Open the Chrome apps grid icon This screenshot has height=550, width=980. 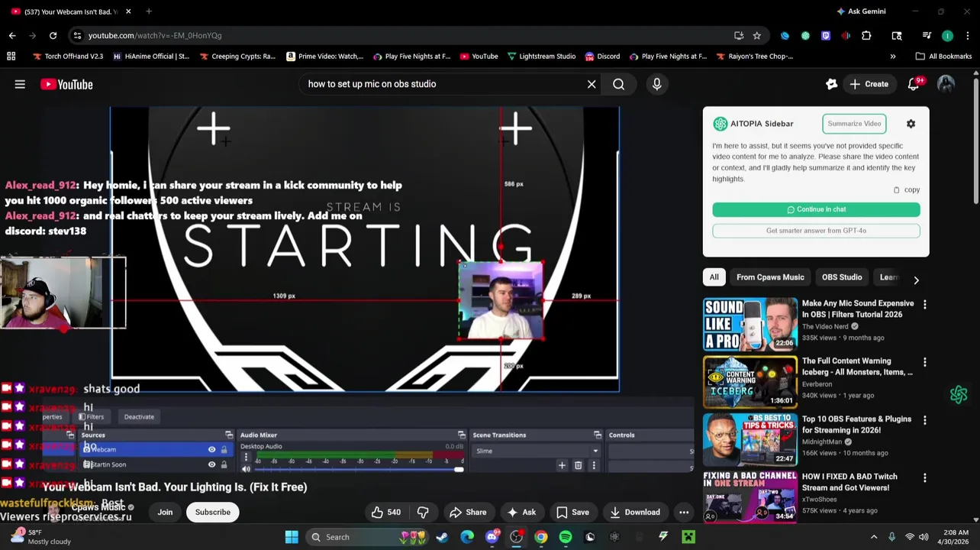click(11, 56)
